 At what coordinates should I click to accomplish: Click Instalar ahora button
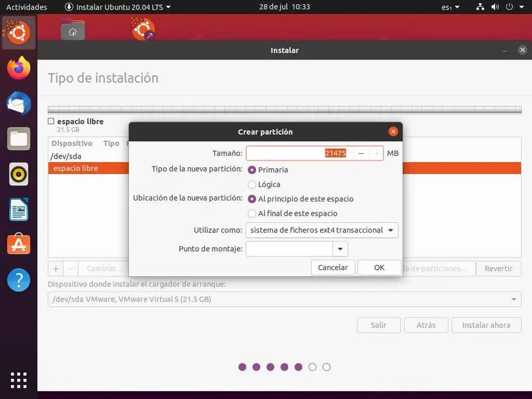coord(486,325)
